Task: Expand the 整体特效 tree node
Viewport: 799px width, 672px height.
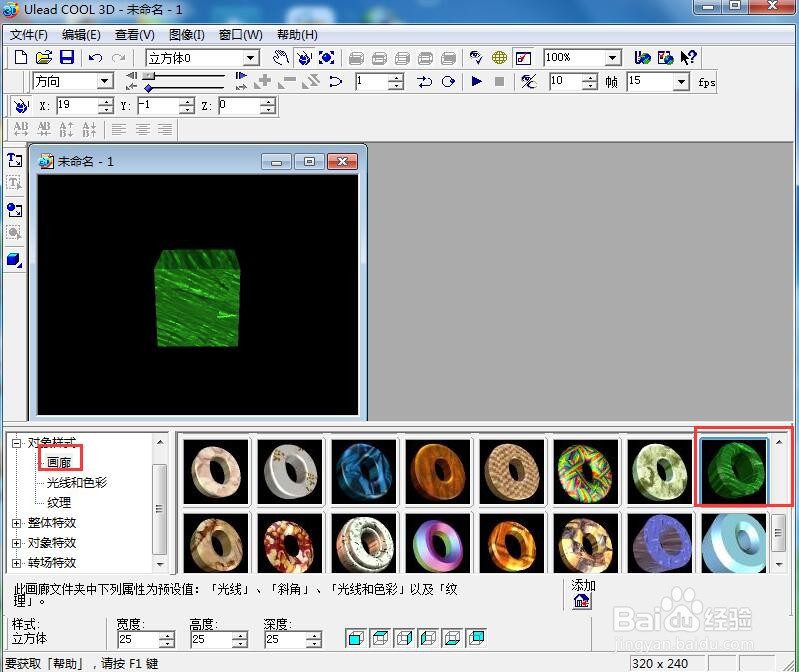Action: [16, 523]
